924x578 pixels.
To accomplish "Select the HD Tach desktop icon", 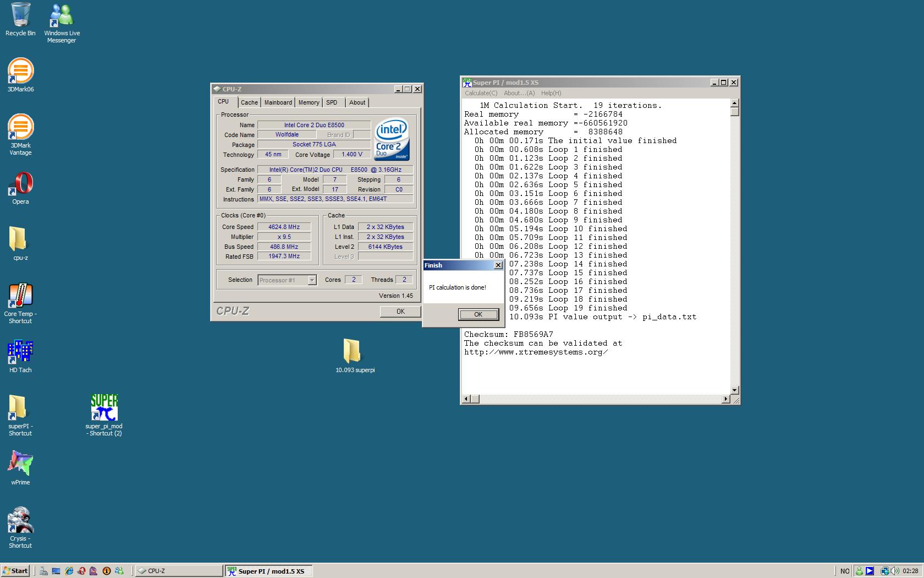I will (20, 357).
